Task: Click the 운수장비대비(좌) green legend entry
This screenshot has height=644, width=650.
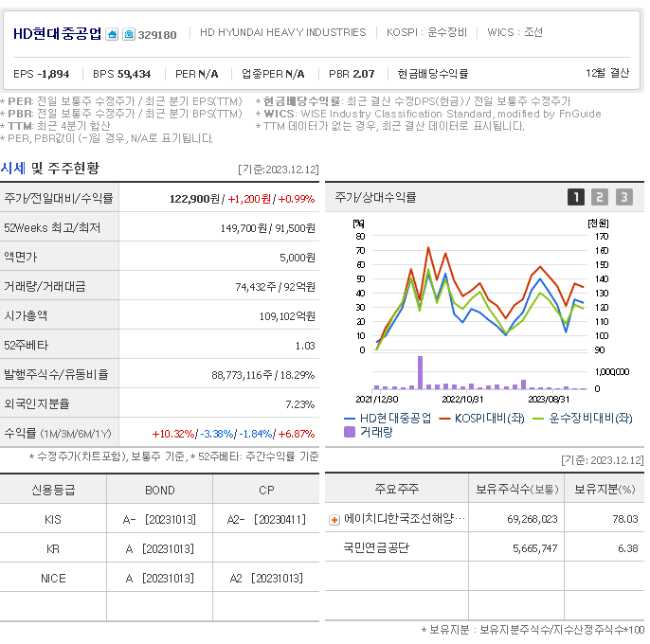Action: tap(583, 419)
